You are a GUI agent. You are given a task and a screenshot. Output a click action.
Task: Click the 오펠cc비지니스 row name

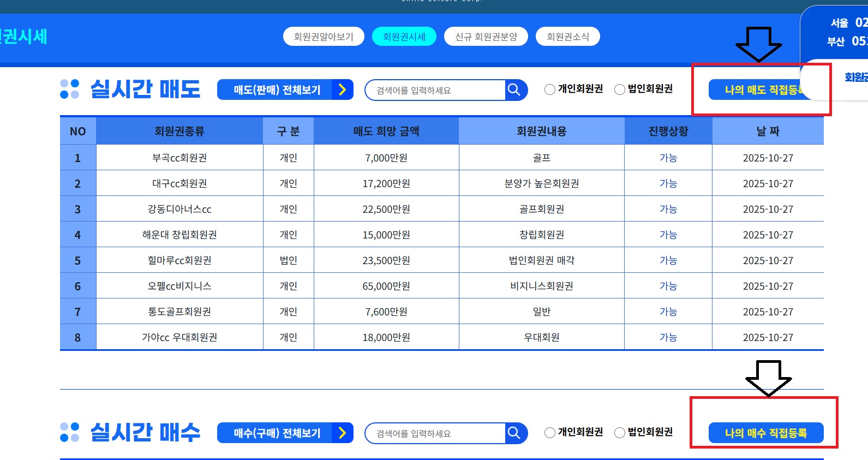[179, 286]
